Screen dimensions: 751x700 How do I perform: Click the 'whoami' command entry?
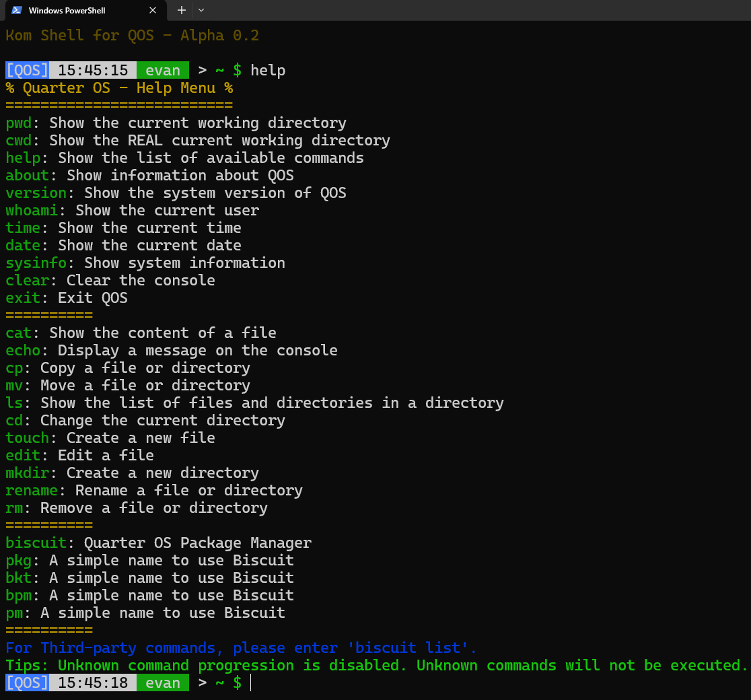[x=132, y=210]
